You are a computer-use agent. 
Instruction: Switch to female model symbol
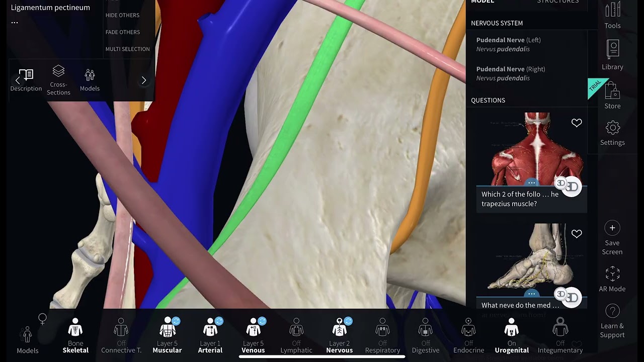pos(43,319)
